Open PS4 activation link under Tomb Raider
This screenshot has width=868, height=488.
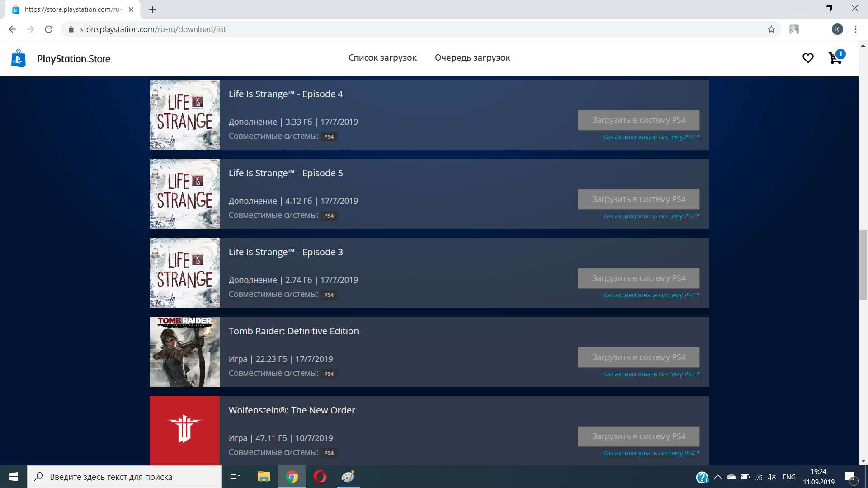point(651,374)
